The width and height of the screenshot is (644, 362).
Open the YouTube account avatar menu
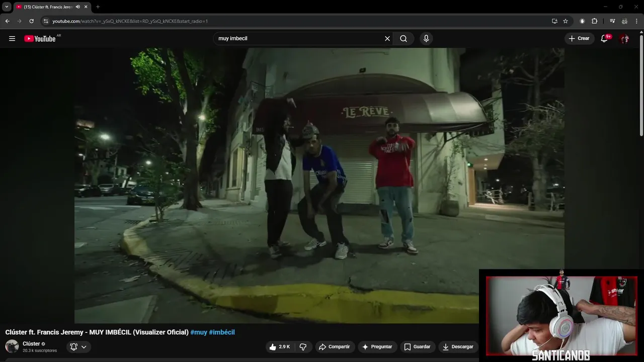pyautogui.click(x=624, y=39)
